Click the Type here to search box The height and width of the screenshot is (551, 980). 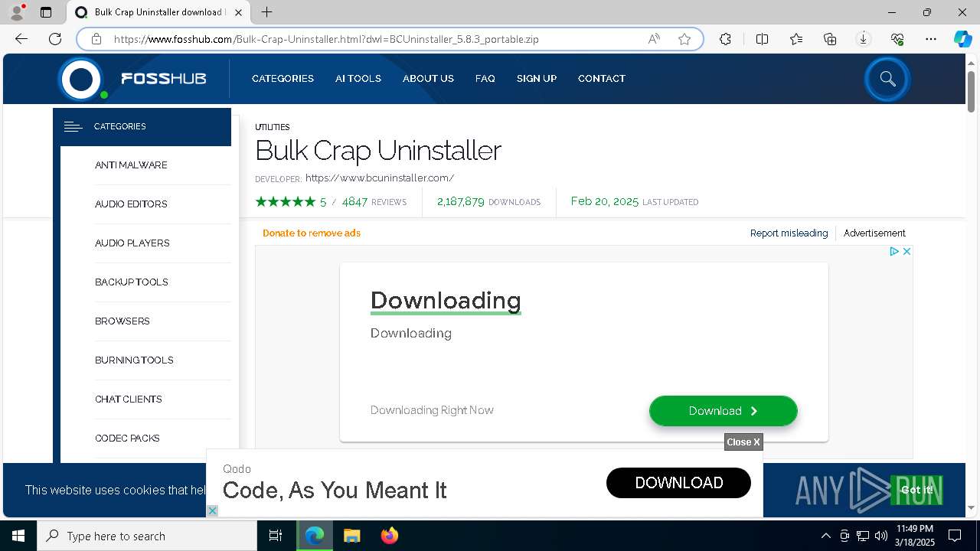pos(147,536)
